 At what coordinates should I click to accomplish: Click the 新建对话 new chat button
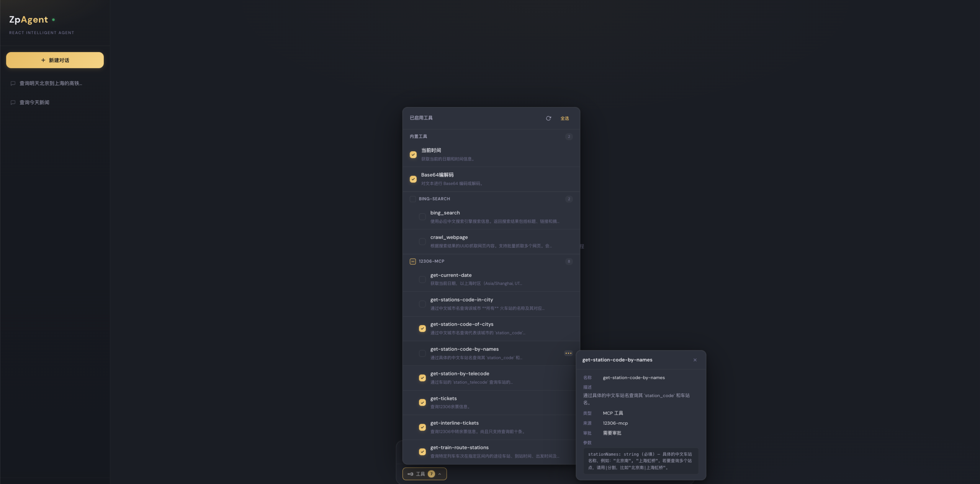click(55, 60)
